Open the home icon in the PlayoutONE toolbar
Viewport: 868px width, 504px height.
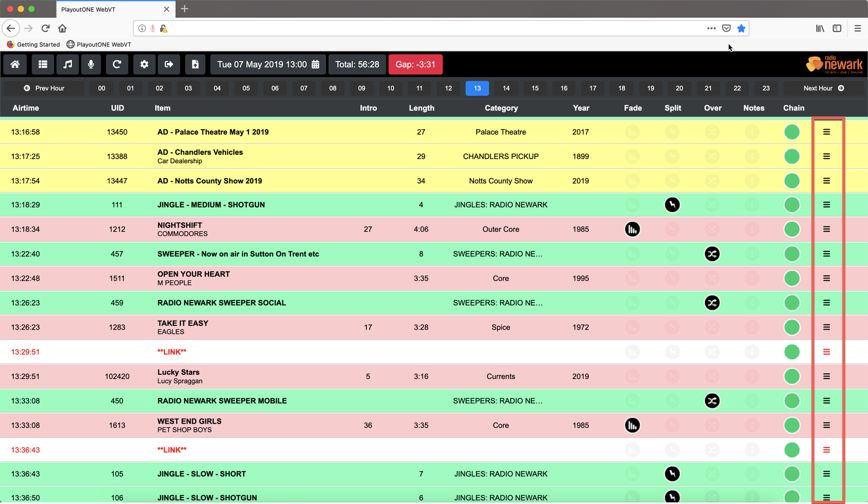pos(15,64)
